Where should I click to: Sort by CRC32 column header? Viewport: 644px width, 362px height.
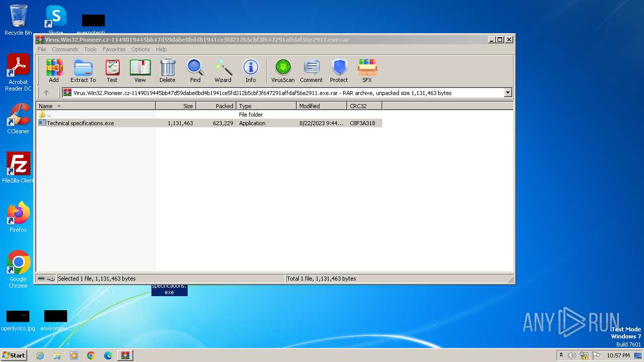364,106
